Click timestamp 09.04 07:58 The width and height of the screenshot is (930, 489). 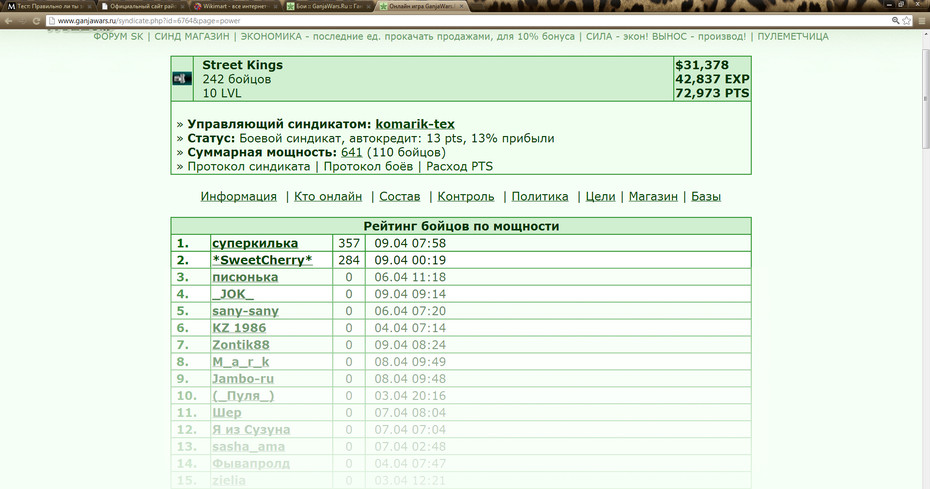(410, 243)
